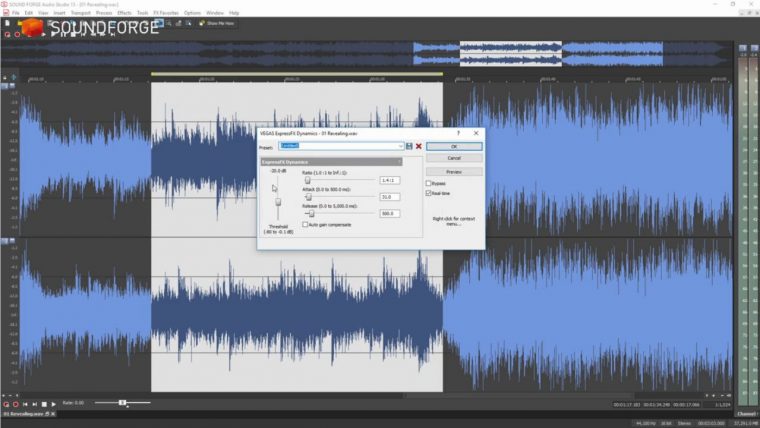Viewport: 760px width, 428px height.
Task: Open the FX Favorites menu
Action: point(166,13)
